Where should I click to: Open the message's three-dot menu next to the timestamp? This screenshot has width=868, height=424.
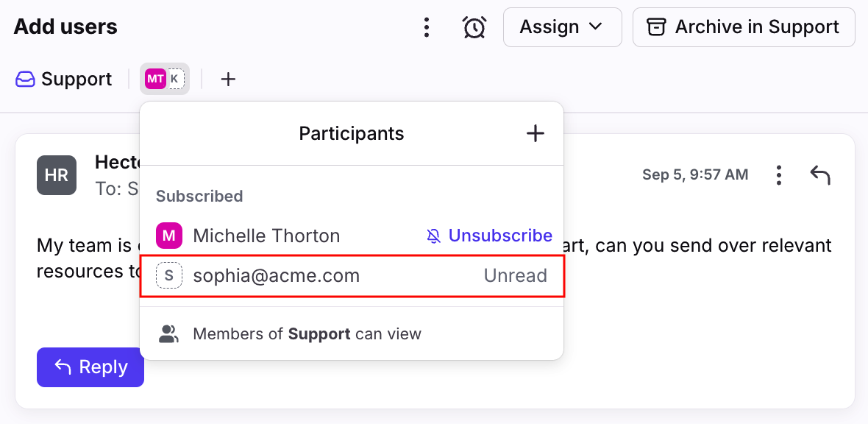779,175
